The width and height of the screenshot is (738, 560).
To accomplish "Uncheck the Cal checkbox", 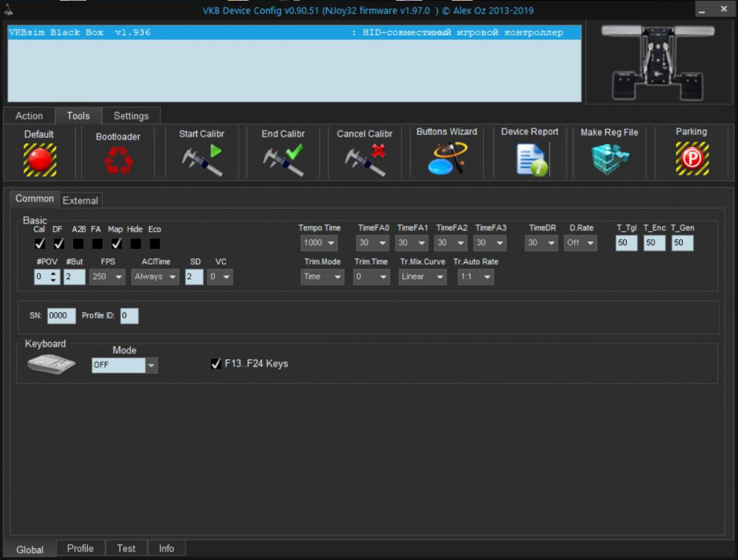I will point(40,243).
